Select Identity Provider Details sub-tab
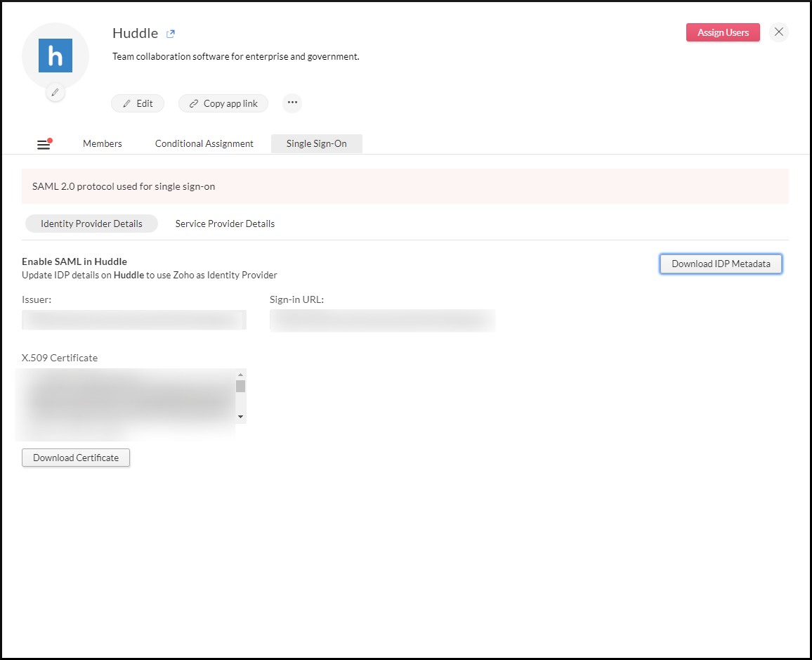 tap(91, 224)
